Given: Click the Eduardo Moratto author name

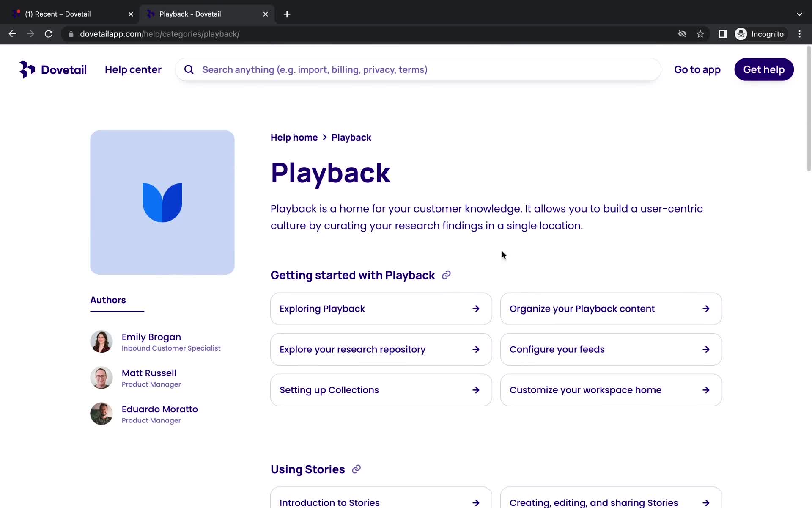Looking at the screenshot, I should point(160,409).
